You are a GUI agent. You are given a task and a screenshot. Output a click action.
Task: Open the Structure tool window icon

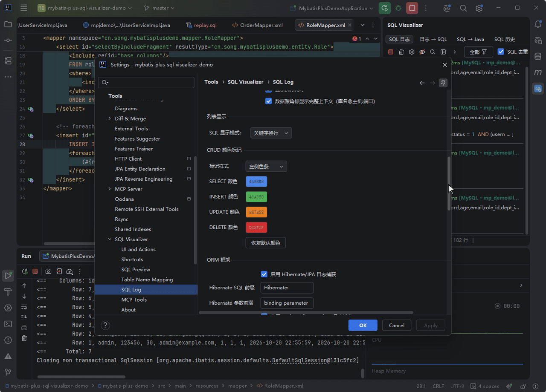click(8, 61)
